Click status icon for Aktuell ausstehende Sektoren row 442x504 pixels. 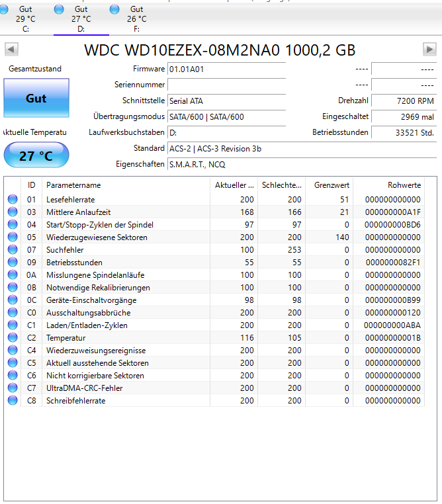pyautogui.click(x=13, y=362)
